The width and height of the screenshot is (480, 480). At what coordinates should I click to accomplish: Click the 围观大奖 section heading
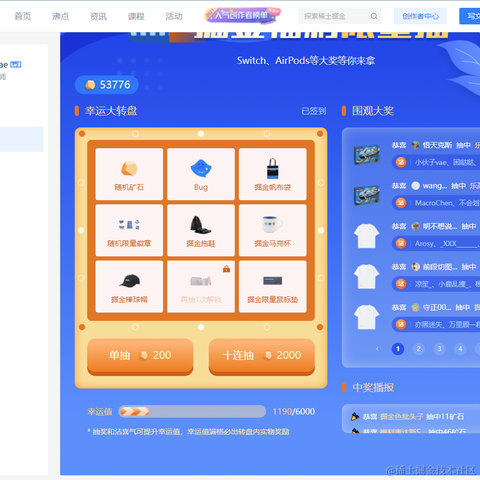point(373,111)
